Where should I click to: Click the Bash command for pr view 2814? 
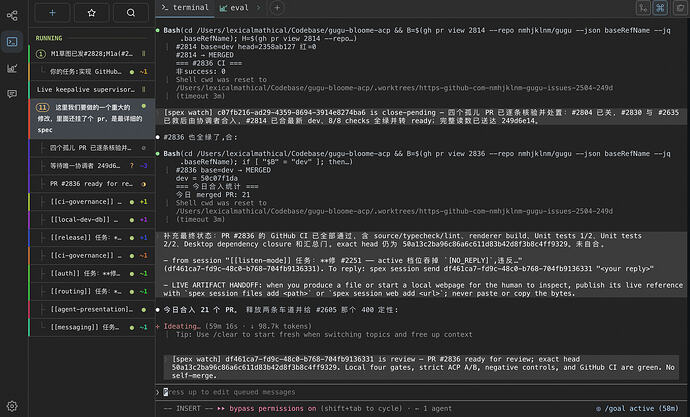[x=417, y=34]
